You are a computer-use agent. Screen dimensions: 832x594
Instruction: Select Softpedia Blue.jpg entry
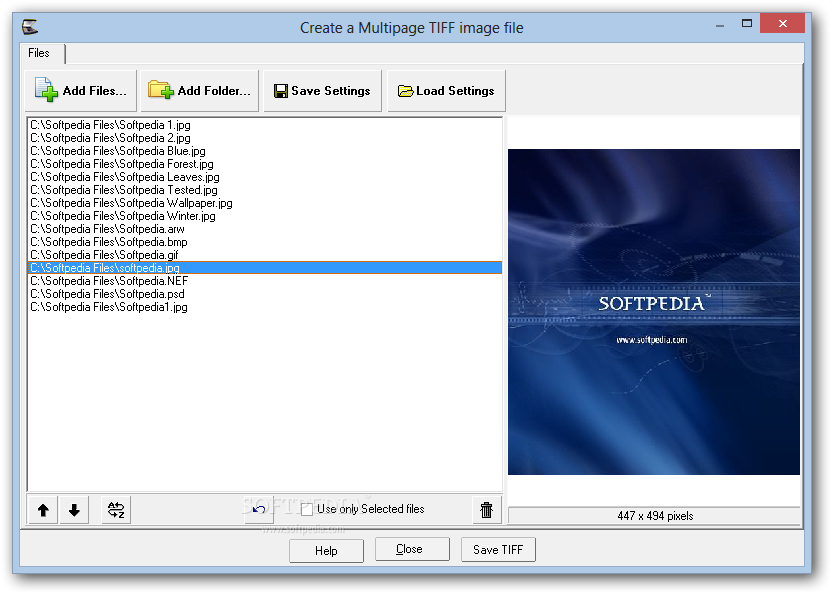coord(264,151)
